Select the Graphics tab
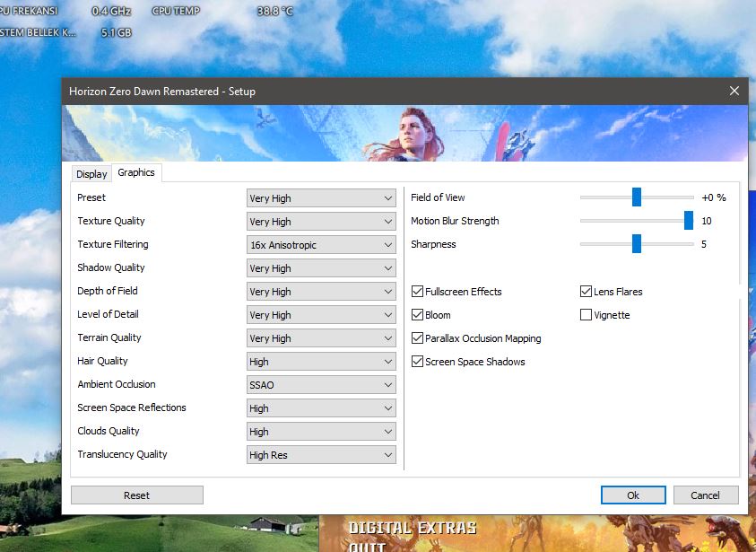Image resolution: width=756 pixels, height=552 pixels. coord(136,172)
